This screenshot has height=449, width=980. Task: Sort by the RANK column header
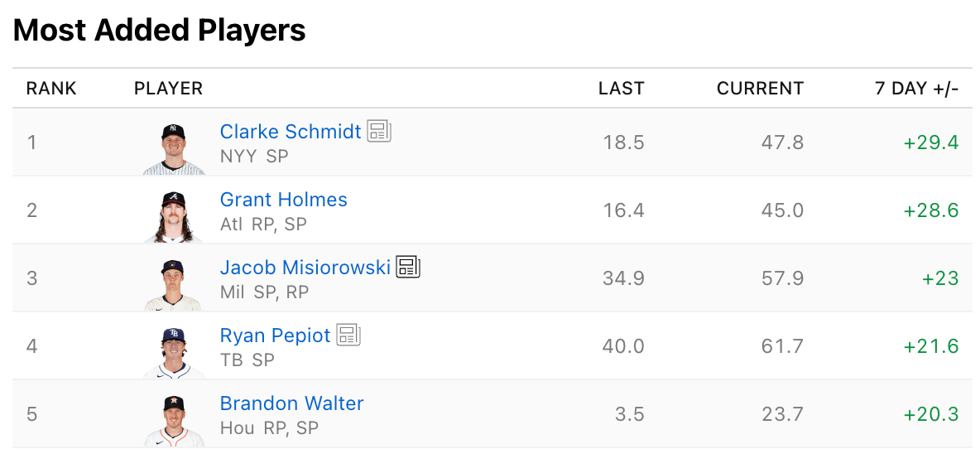tap(51, 89)
